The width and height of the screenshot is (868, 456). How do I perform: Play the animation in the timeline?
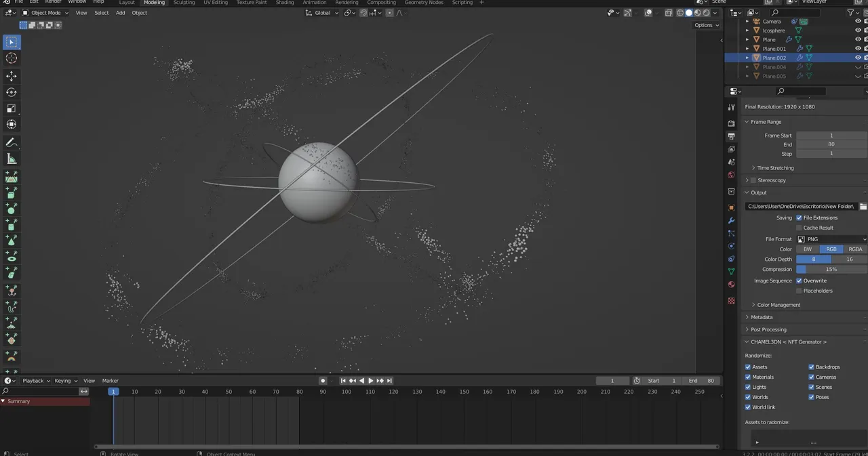(371, 381)
